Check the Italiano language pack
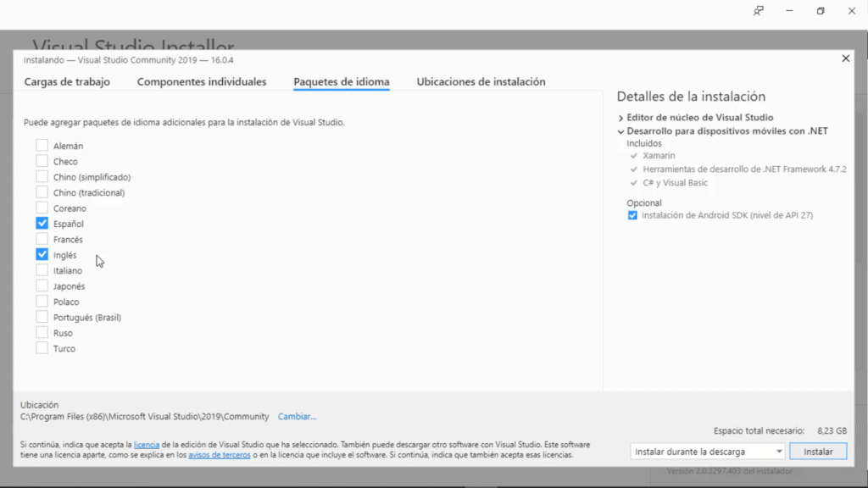The height and width of the screenshot is (488, 868). coord(42,270)
